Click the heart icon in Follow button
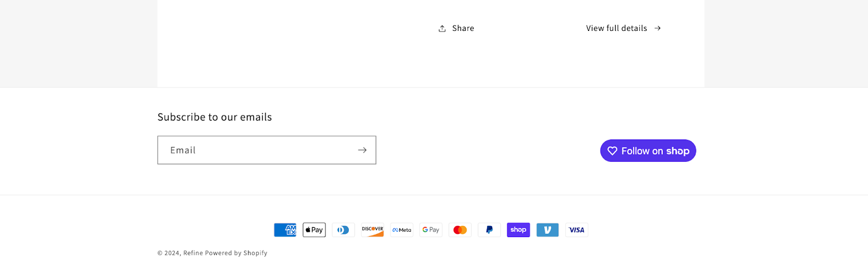 point(612,151)
